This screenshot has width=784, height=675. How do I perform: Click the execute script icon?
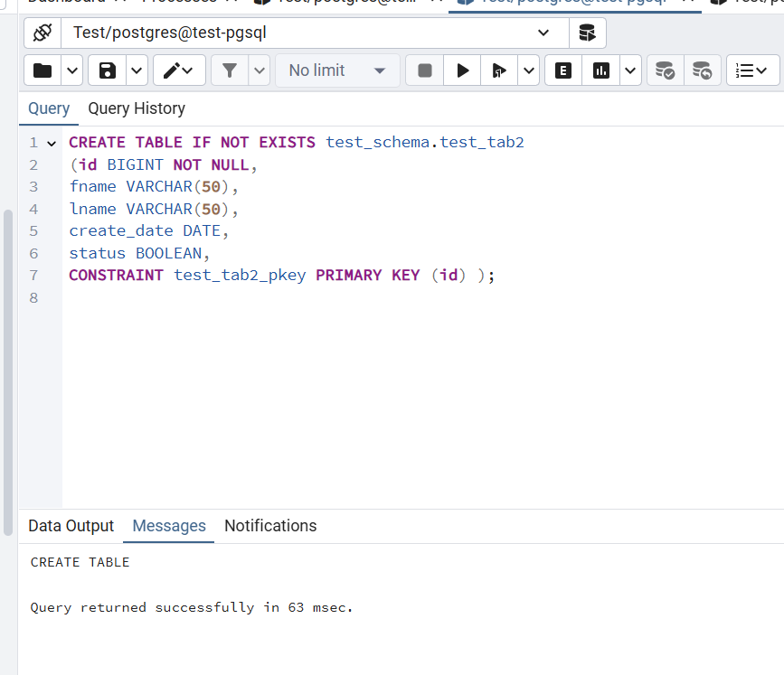pos(499,70)
